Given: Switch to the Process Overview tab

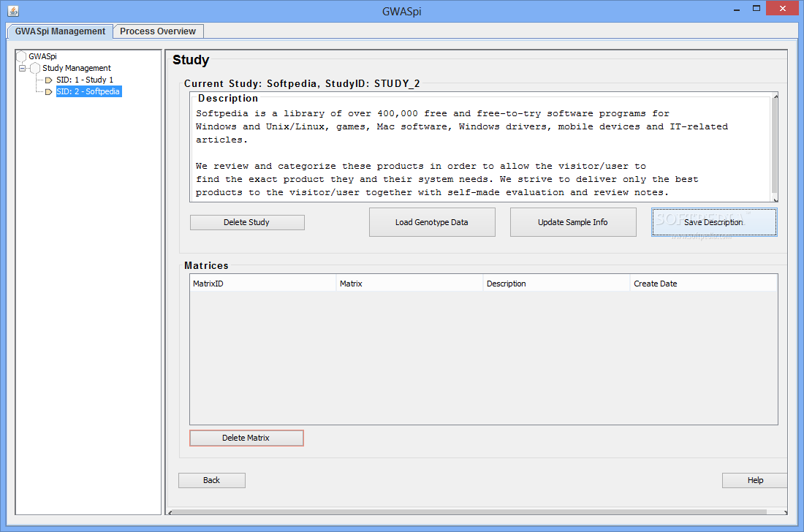Looking at the screenshot, I should 158,31.
